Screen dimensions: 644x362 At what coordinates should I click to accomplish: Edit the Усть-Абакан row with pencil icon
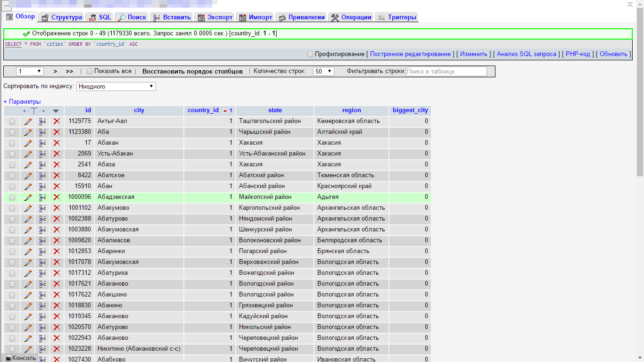(x=28, y=154)
